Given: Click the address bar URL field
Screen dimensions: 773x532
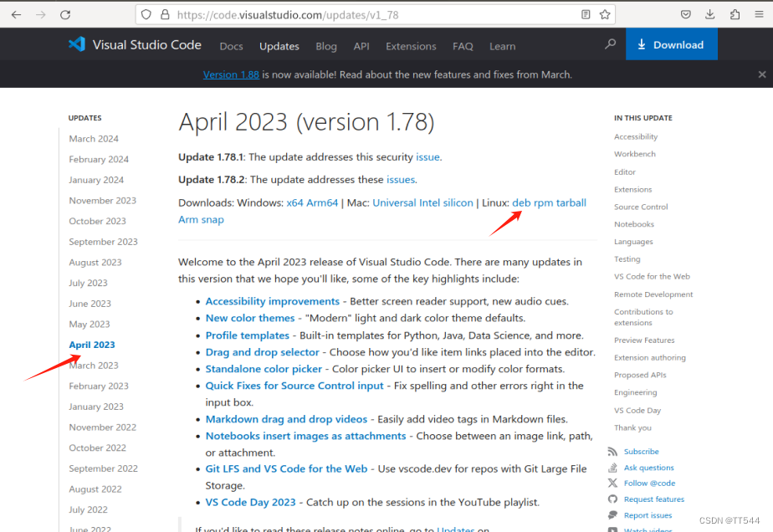Looking at the screenshot, I should point(375,15).
